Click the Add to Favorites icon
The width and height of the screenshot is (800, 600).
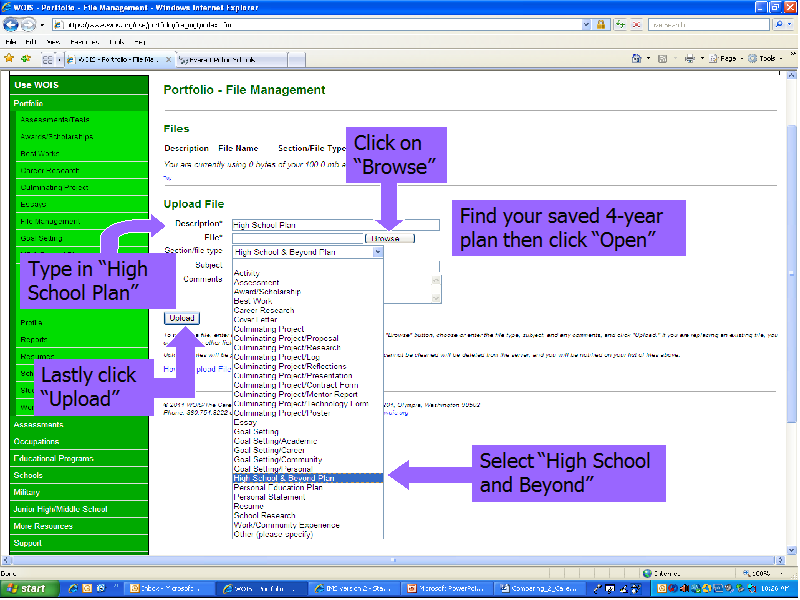pyautogui.click(x=26, y=59)
